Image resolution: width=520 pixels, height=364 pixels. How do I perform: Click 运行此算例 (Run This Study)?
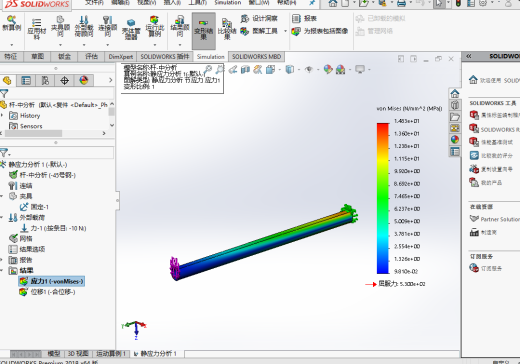click(x=155, y=26)
